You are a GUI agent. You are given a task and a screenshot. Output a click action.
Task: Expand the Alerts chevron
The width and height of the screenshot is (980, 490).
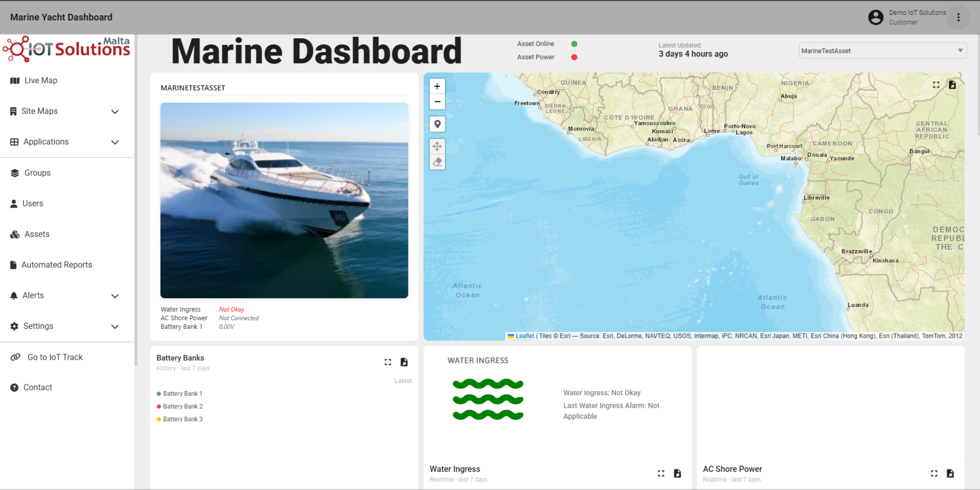[x=115, y=296]
